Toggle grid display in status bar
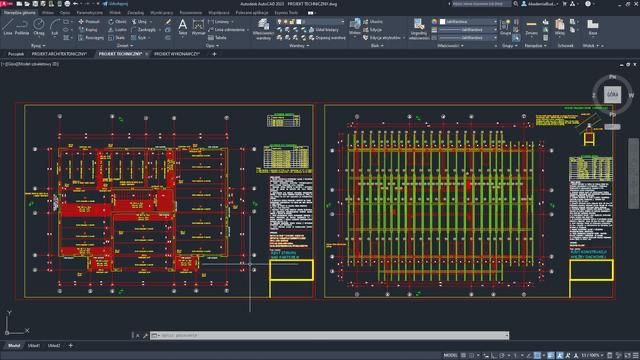The height and width of the screenshot is (360, 640). 463,356
